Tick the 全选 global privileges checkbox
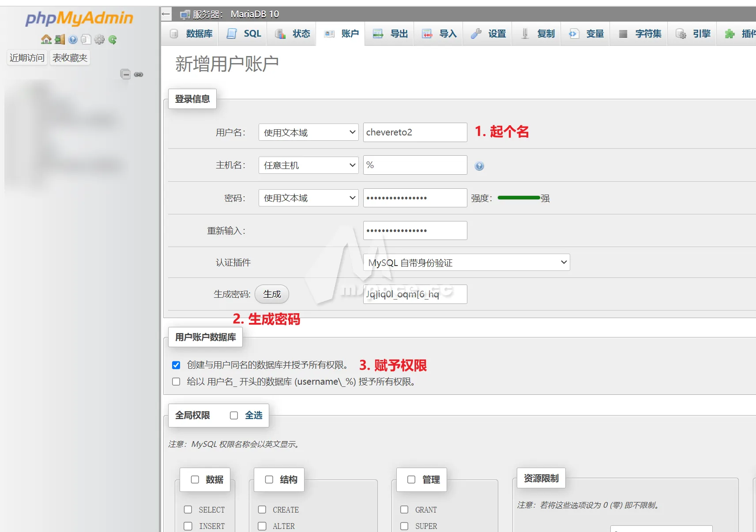Image resolution: width=756 pixels, height=532 pixels. point(234,416)
